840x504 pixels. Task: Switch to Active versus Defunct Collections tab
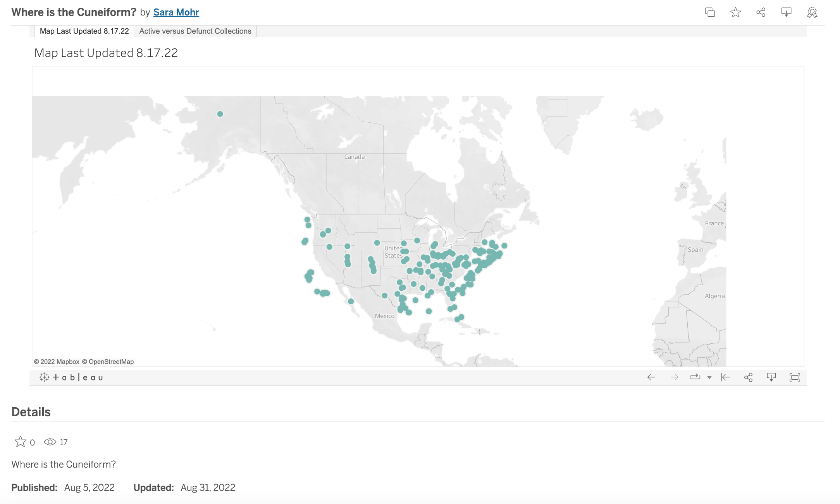[195, 31]
